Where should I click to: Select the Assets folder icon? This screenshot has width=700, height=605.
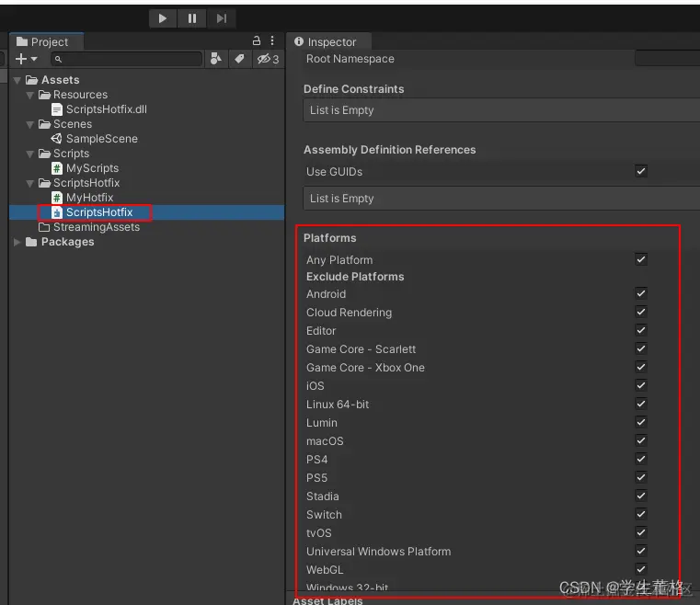[31, 80]
